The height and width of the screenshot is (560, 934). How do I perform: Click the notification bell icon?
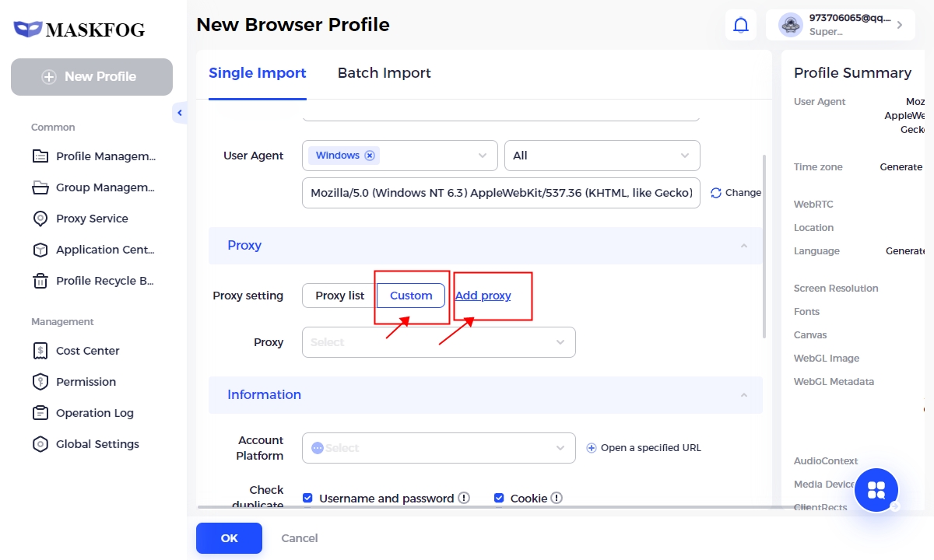pos(741,25)
